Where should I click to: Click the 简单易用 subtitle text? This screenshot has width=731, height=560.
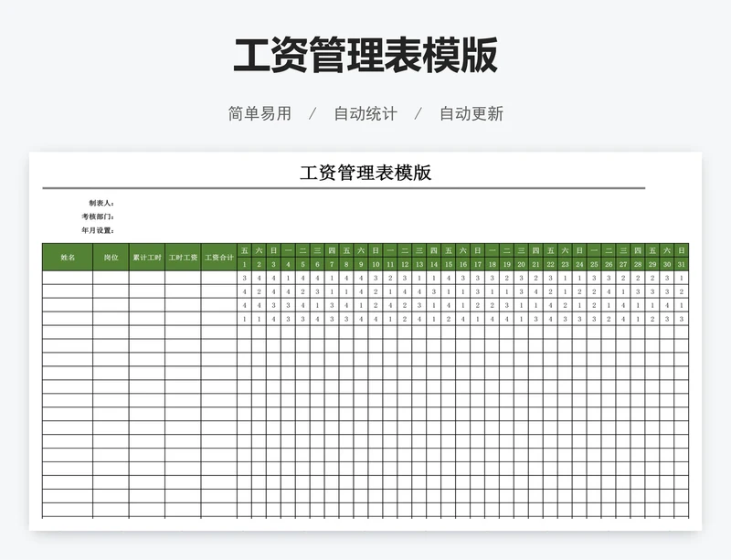tap(260, 114)
